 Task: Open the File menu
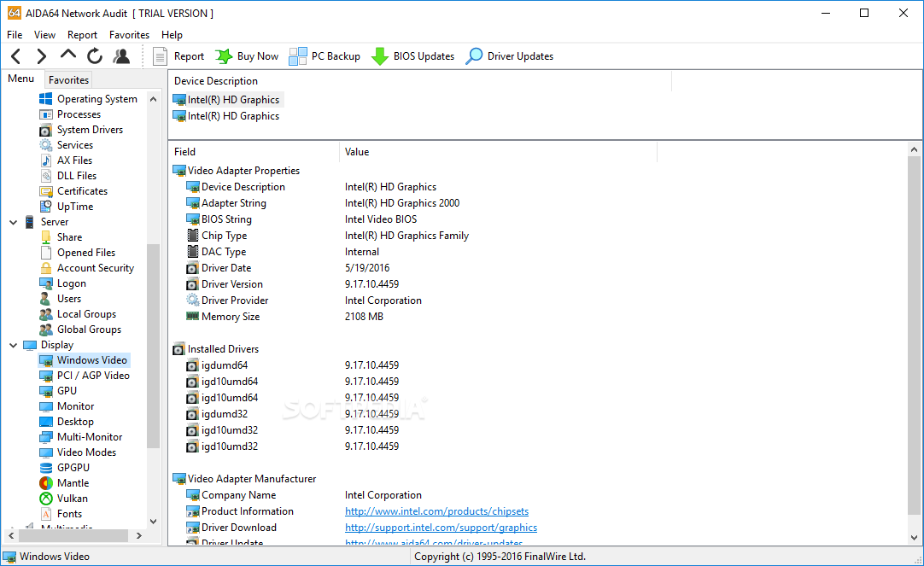point(15,35)
